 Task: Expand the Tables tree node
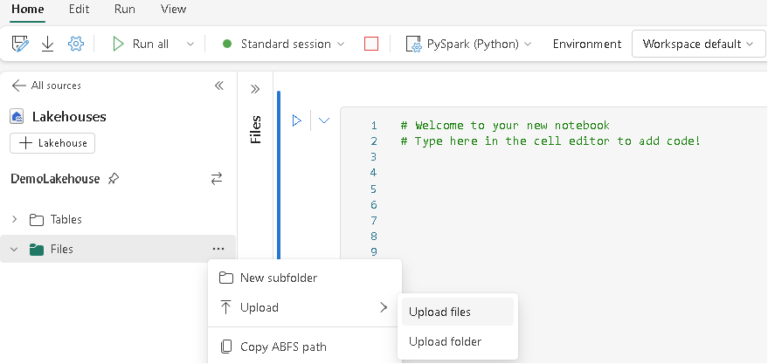coord(14,219)
